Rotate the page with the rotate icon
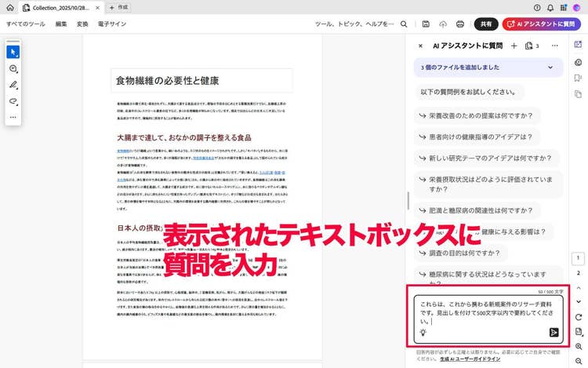The width and height of the screenshot is (588, 368). 578,317
